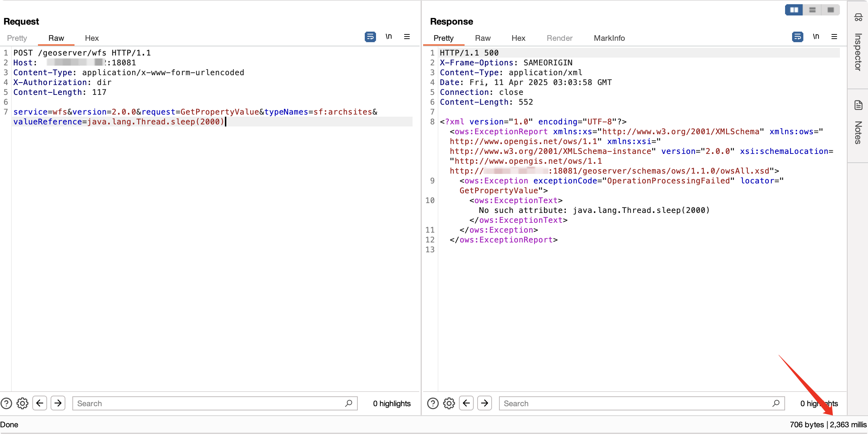Select side-by-side split layout icon
868x435 pixels.
[794, 10]
